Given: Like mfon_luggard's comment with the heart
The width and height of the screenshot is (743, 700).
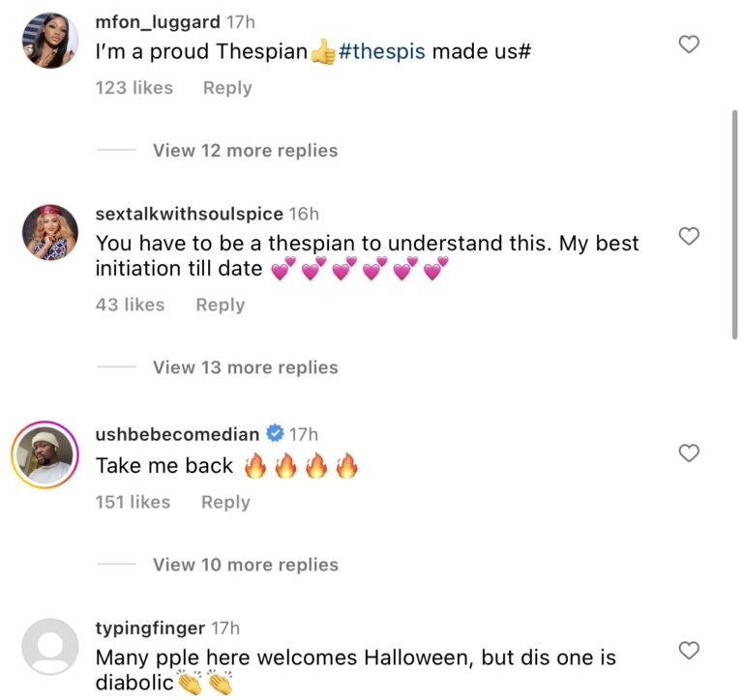Looking at the screenshot, I should coord(689,44).
